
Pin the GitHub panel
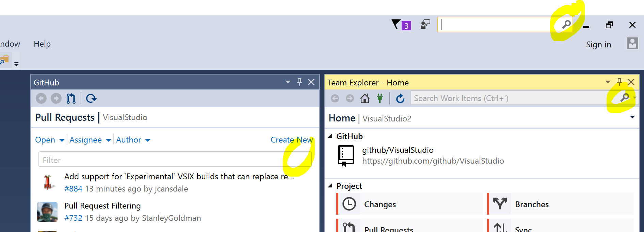(x=300, y=82)
